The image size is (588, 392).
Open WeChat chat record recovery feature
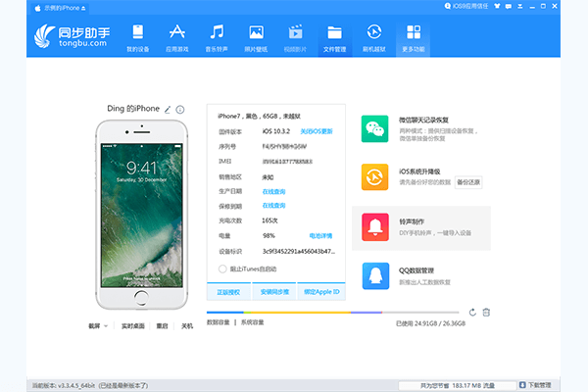(x=420, y=128)
